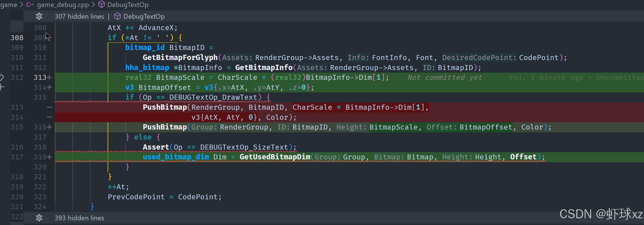Screen dimensions: 644x225
Task: Click the minus marker on removed line 314
Action: coord(49,117)
